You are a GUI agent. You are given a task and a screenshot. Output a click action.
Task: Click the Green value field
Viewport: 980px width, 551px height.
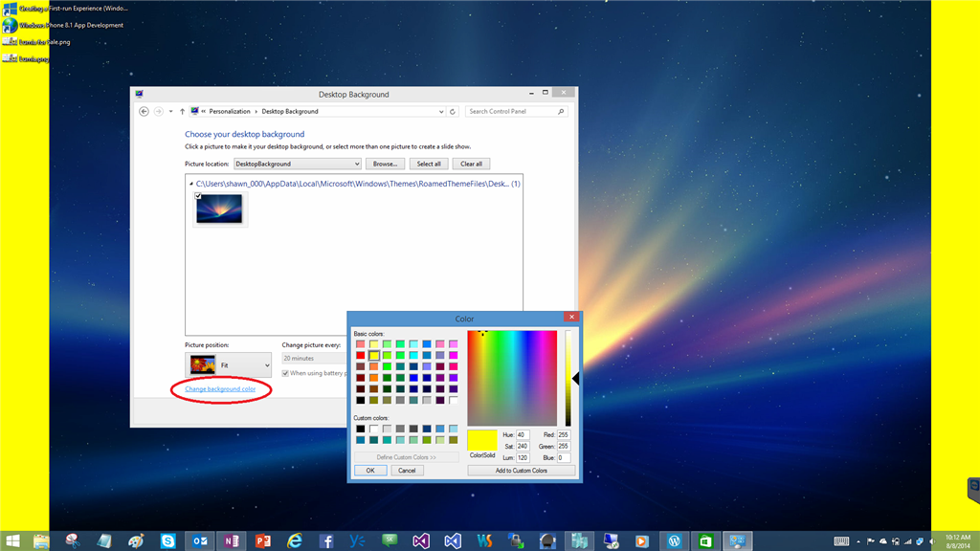pyautogui.click(x=564, y=446)
